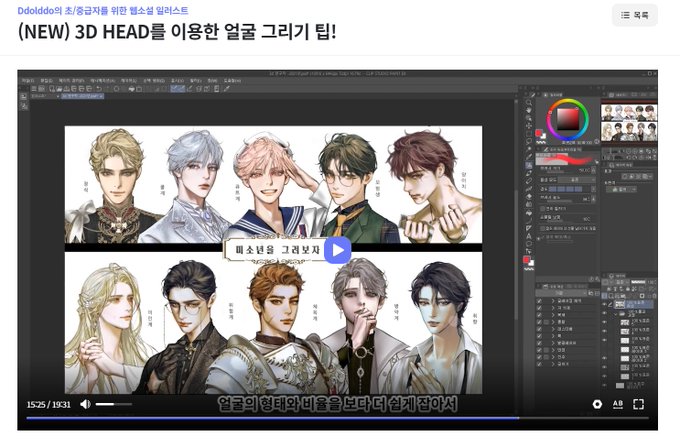
Task: Select the highlighted .clip document tab
Action: coord(82,96)
